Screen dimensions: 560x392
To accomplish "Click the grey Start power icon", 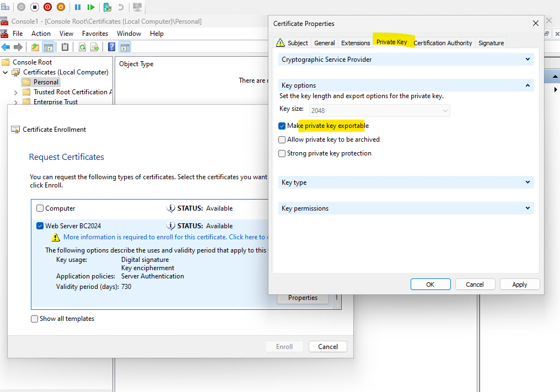I will tap(21, 7).
